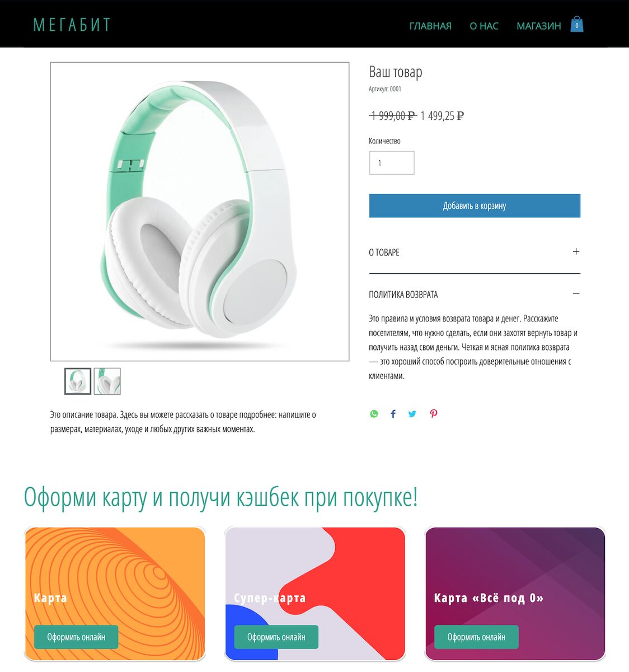Select the first headphones thumbnail

click(x=78, y=381)
